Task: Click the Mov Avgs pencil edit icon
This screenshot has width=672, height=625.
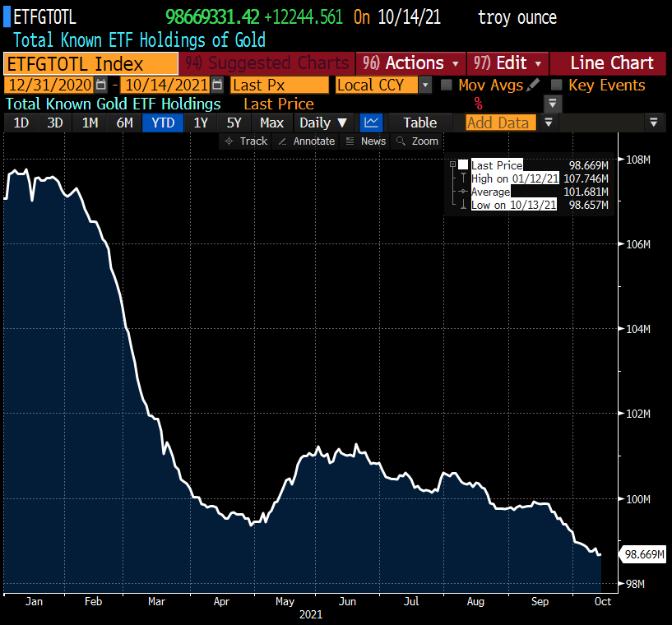Action: tap(533, 85)
